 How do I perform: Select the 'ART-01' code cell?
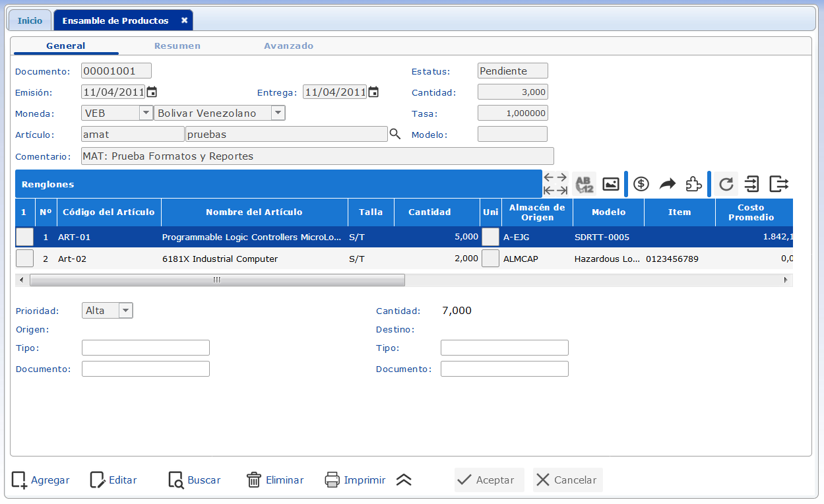pyautogui.click(x=109, y=237)
